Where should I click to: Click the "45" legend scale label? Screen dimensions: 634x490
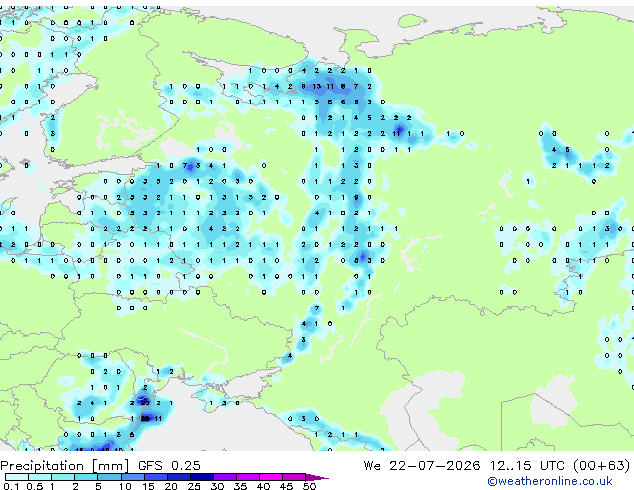[x=286, y=486]
